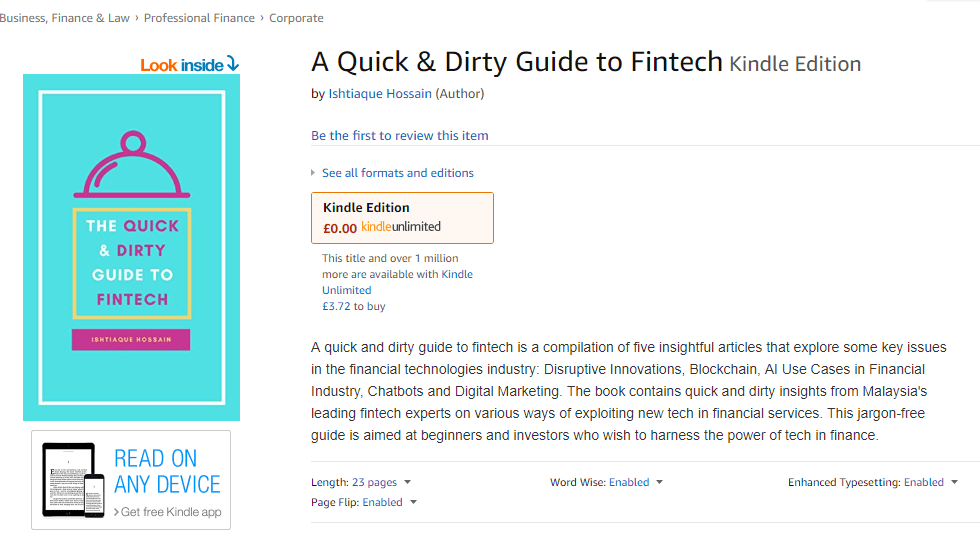Open the book cover thumbnail
Image resolution: width=980 pixels, height=560 pixels.
[131, 247]
